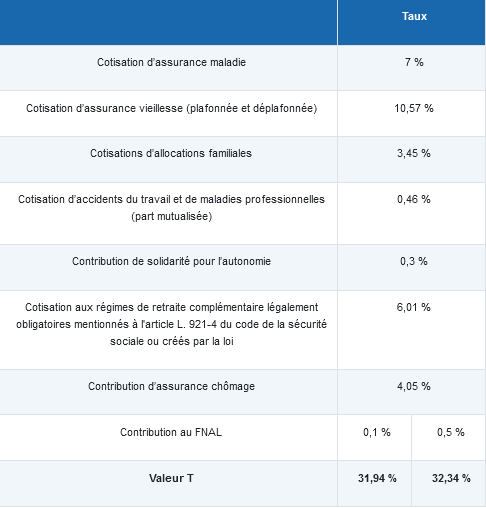
Task: Click the 32,34 % Valeur T total
Action: [451, 478]
